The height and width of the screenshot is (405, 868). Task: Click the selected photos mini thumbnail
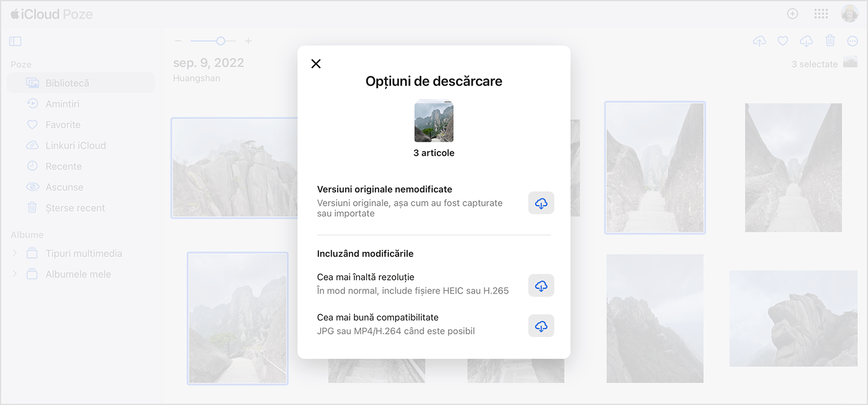850,62
